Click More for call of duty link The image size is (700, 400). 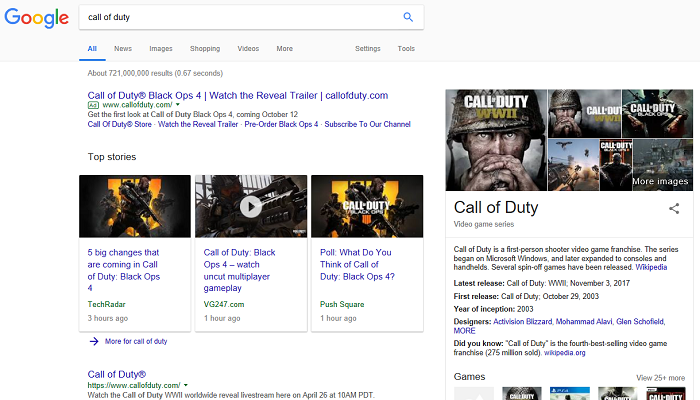tap(136, 342)
